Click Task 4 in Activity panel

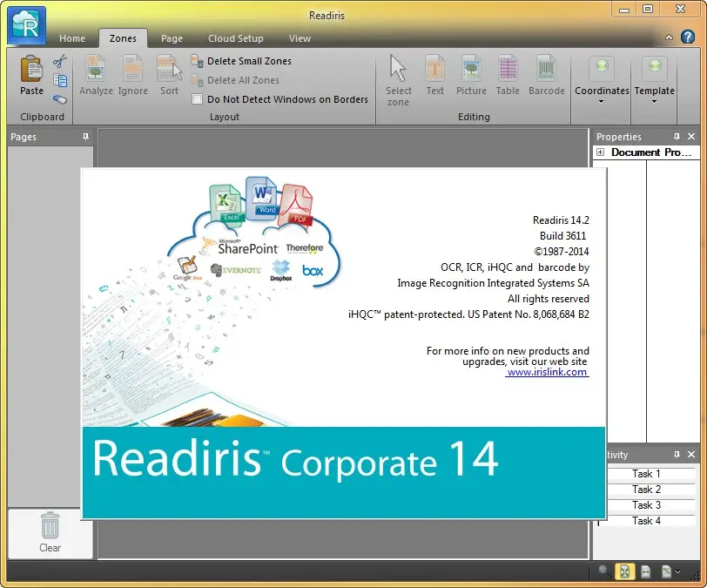pyautogui.click(x=646, y=521)
